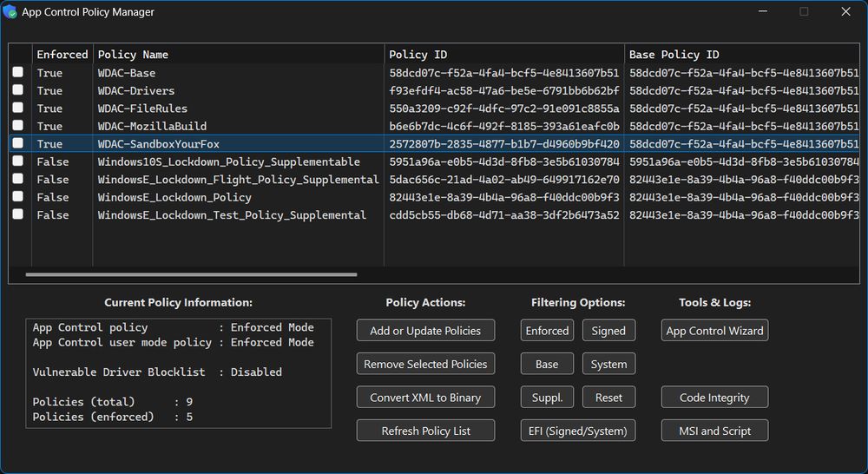Image resolution: width=868 pixels, height=474 pixels.
Task: Close the App Control Policy Manager window
Action: (845, 11)
